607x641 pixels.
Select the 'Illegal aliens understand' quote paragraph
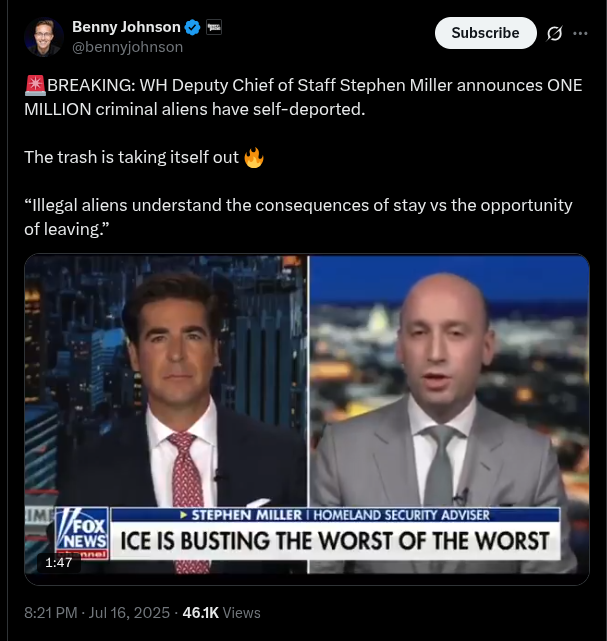[298, 217]
